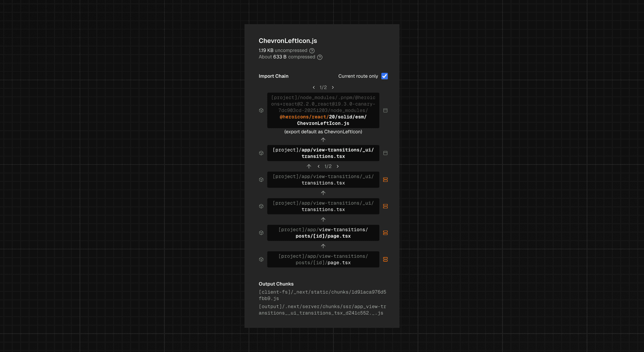Click the layout icon right of the heroicons node
The height and width of the screenshot is (352, 644).
tap(385, 110)
